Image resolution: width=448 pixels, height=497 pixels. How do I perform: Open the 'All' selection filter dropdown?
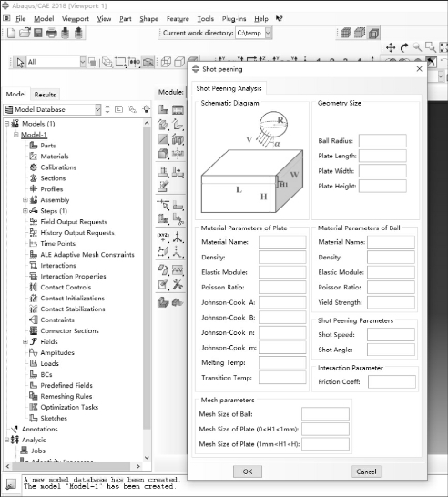pos(83,62)
